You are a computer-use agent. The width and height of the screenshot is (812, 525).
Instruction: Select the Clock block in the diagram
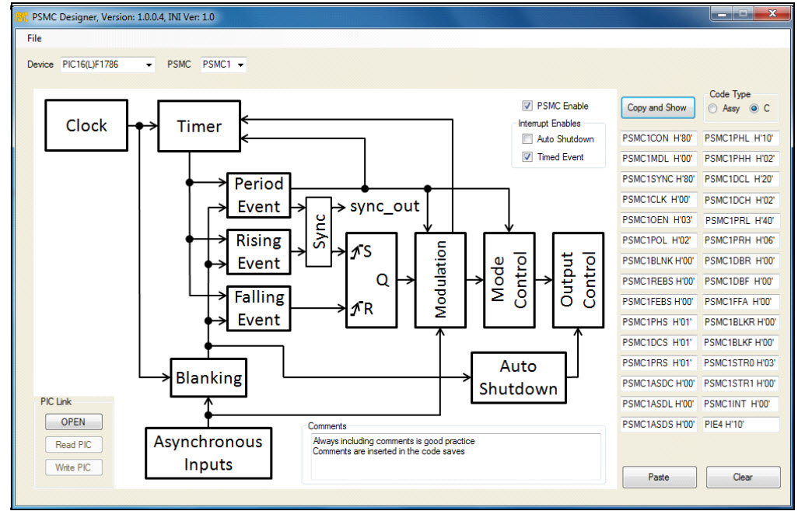tap(86, 125)
